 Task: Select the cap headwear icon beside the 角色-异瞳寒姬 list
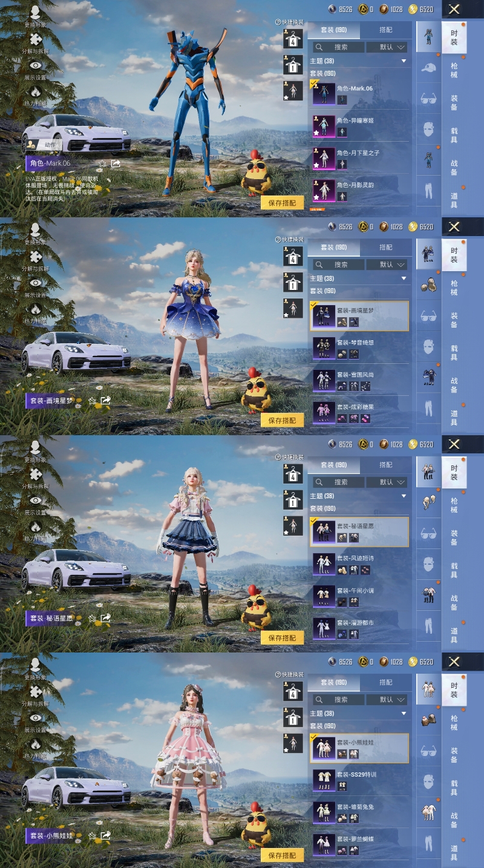point(429,67)
